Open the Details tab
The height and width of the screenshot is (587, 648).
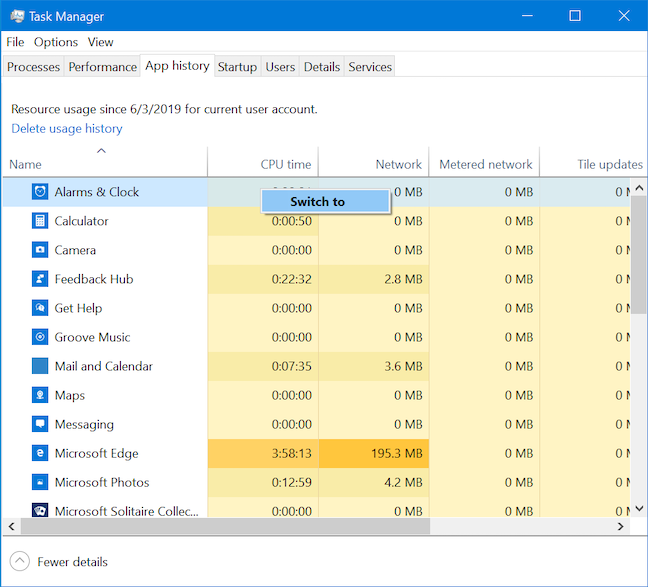[x=322, y=67]
